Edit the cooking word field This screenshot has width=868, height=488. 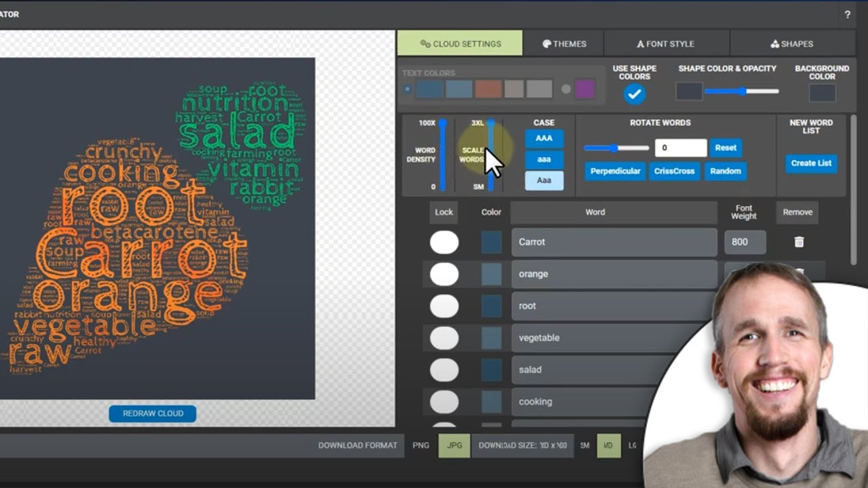(585, 401)
